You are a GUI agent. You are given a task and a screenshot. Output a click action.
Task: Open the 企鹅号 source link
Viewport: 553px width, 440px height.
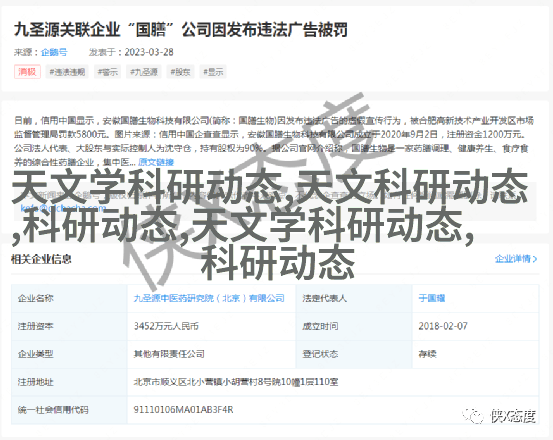(54, 52)
